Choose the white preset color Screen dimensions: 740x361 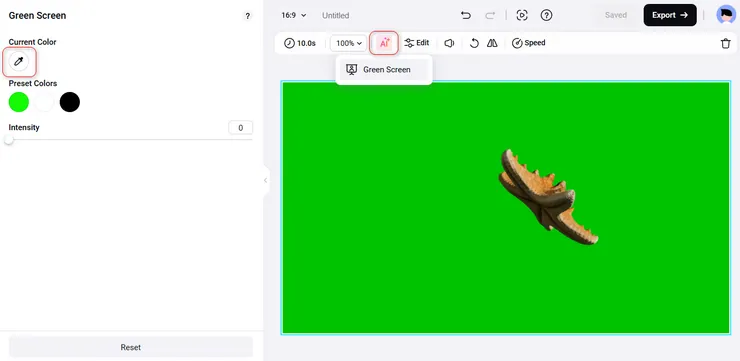coord(44,102)
